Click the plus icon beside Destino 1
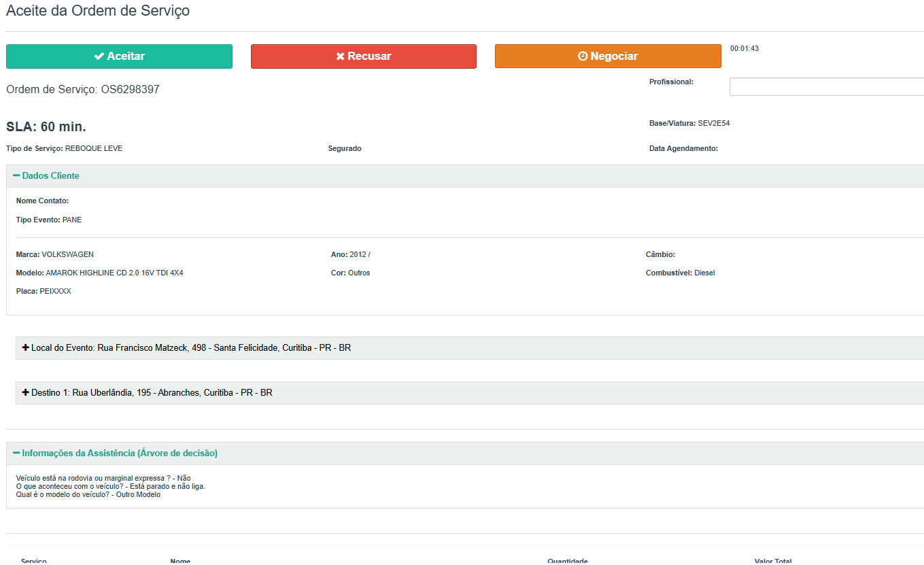The image size is (924, 565). click(x=26, y=392)
